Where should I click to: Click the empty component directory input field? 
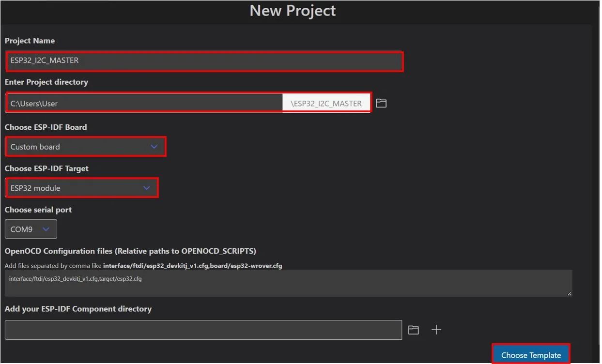pyautogui.click(x=203, y=330)
